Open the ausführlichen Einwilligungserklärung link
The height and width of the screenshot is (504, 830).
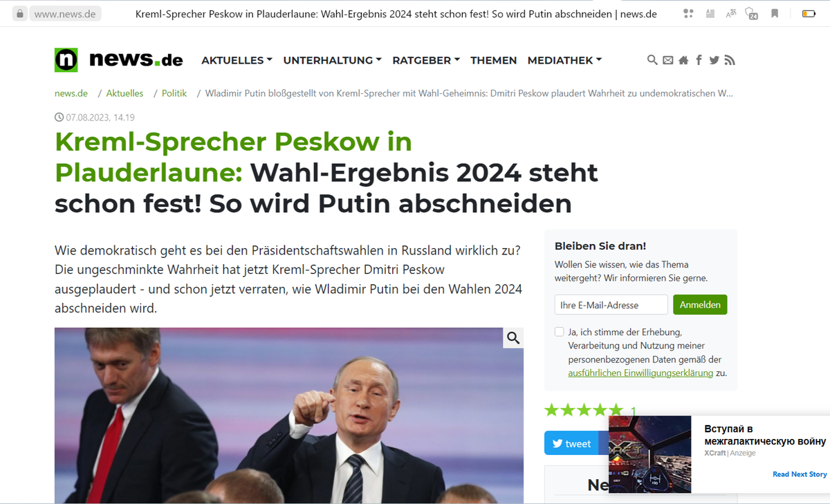click(640, 373)
